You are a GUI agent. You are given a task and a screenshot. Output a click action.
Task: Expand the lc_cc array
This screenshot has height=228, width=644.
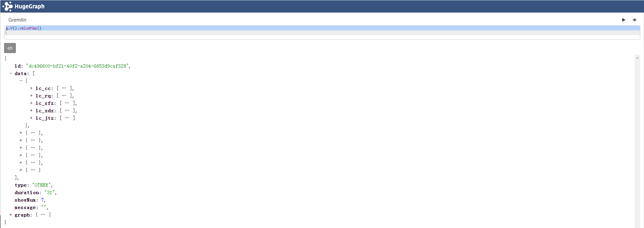31,88
